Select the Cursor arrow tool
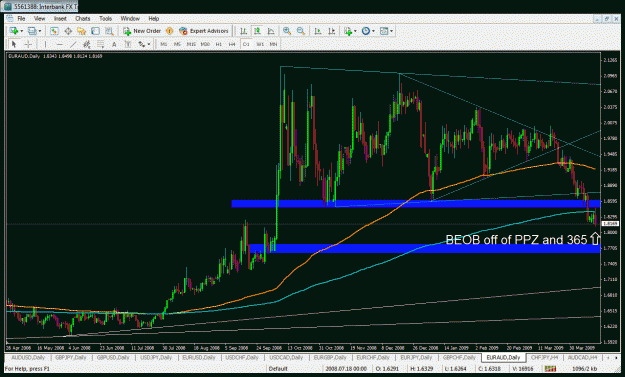Screen dimensions: 625x377 click(x=14, y=44)
